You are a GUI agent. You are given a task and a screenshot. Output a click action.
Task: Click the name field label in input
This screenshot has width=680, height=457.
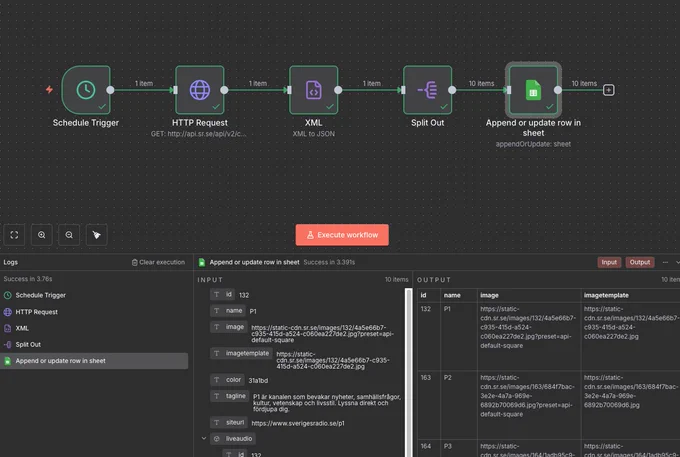point(228,310)
